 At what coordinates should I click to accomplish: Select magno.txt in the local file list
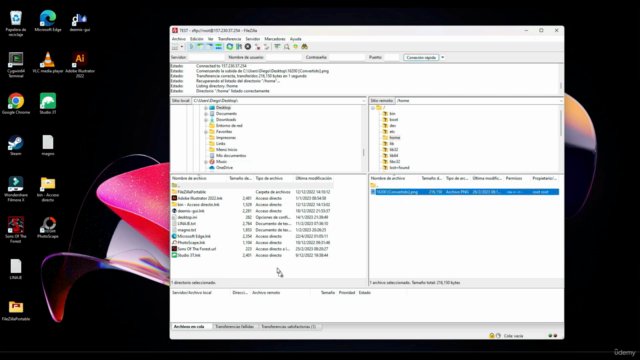tap(187, 230)
